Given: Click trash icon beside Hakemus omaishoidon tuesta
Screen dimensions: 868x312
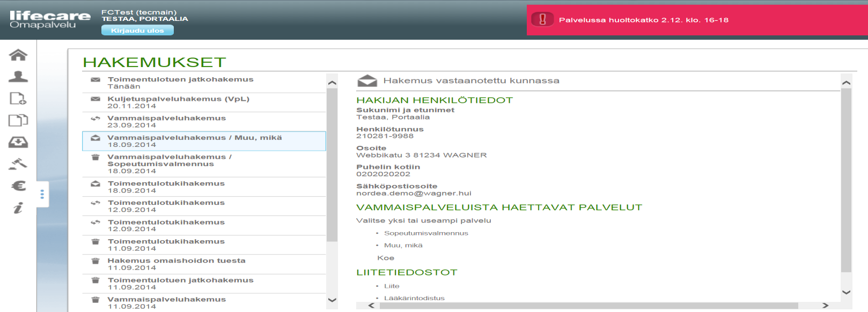Looking at the screenshot, I should click(95, 261).
